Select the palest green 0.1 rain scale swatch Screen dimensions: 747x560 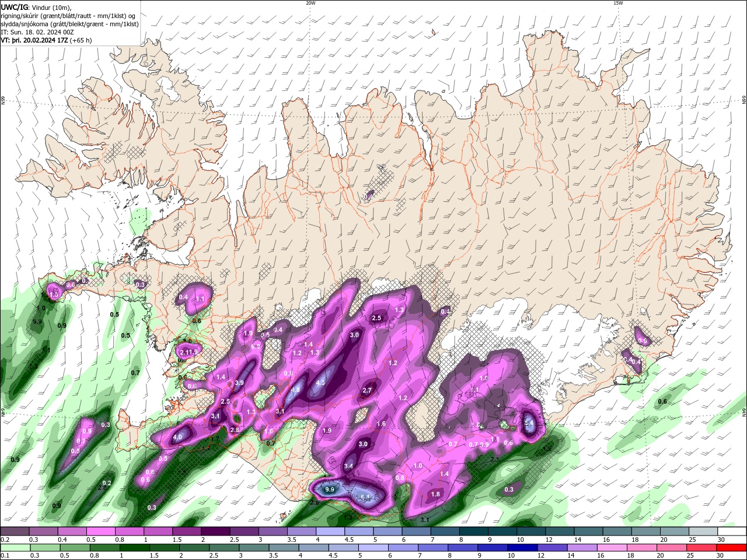click(16, 548)
